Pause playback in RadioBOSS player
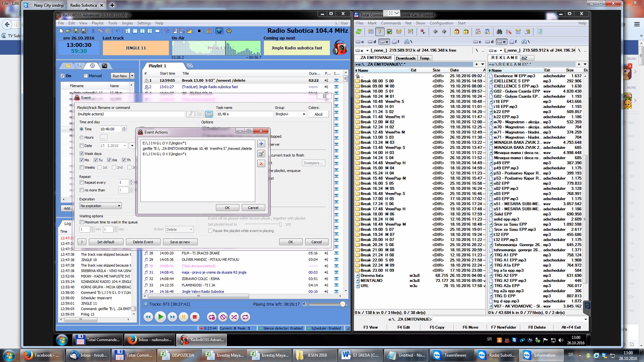The image size is (644, 362). coord(183,317)
